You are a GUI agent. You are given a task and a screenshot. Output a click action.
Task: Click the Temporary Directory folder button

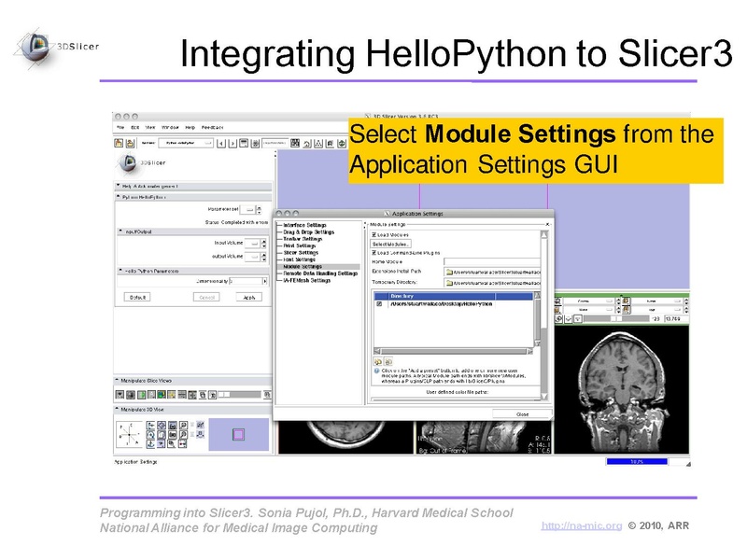click(449, 283)
